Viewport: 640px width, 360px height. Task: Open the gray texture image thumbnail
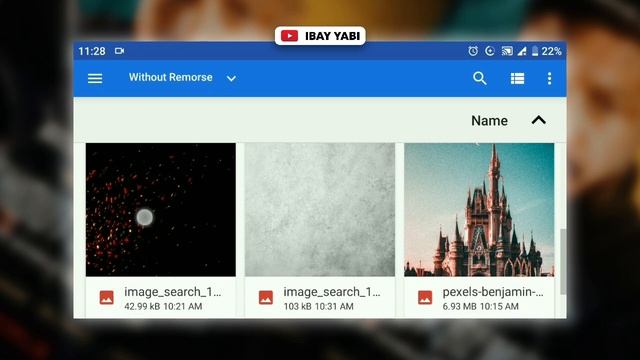[320, 209]
